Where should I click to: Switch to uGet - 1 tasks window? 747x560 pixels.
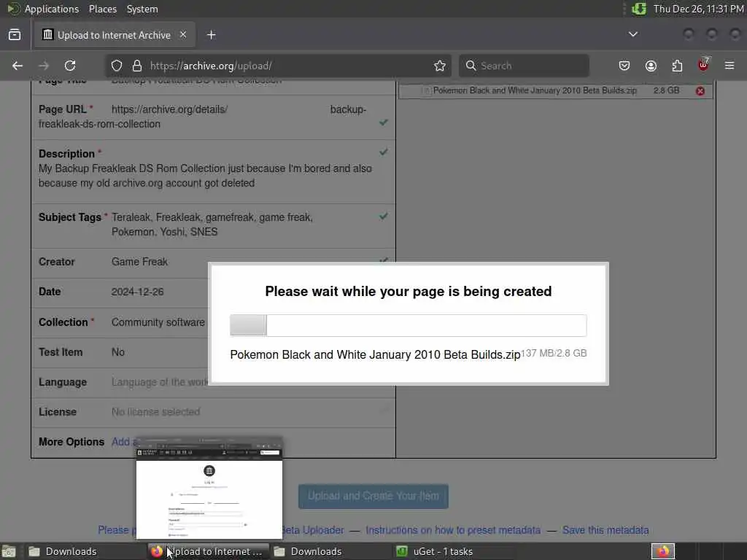click(x=454, y=551)
